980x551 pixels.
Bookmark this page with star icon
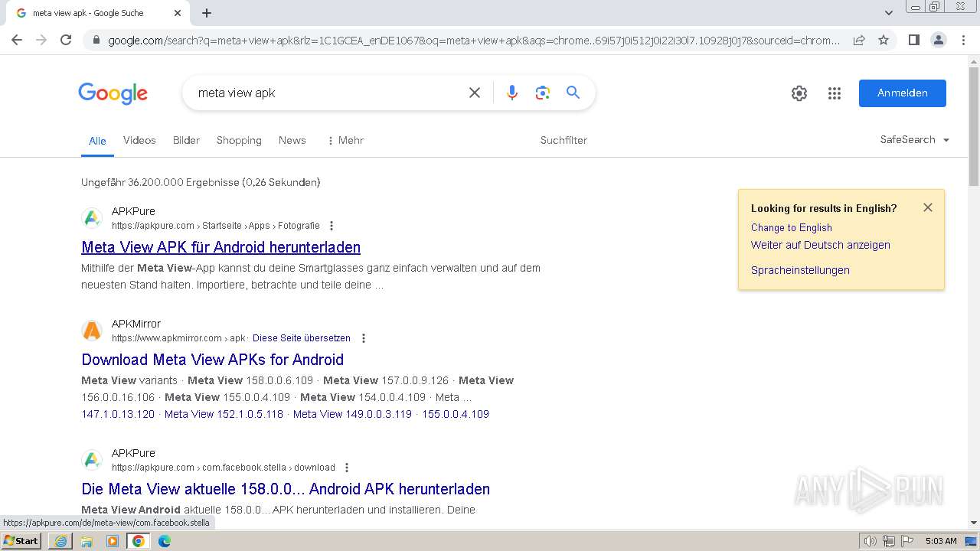(884, 40)
